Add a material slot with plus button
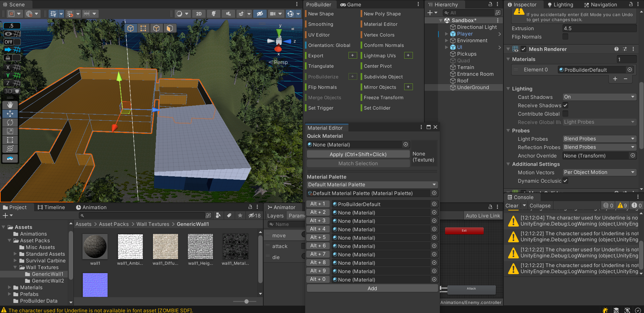The height and width of the screenshot is (313, 644). (615, 79)
